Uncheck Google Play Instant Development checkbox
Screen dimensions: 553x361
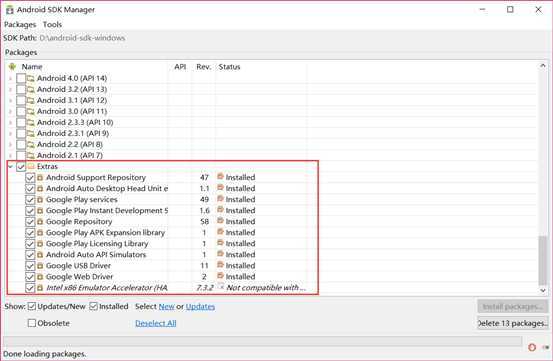(x=30, y=211)
